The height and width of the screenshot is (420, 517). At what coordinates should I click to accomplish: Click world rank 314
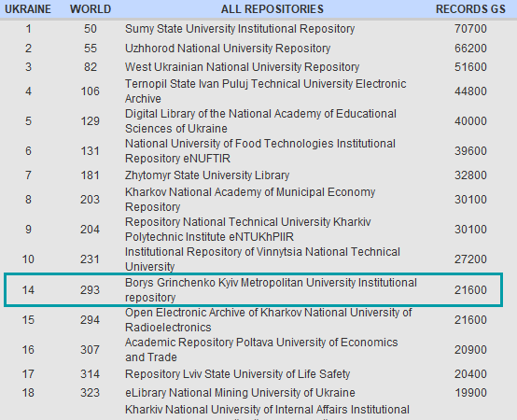pos(90,374)
